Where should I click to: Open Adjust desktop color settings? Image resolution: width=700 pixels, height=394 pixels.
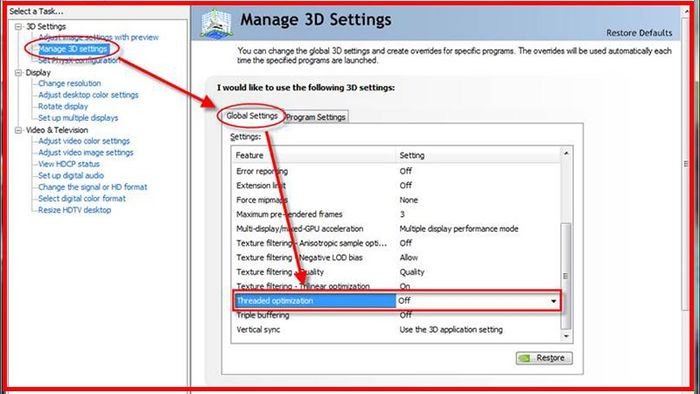[88, 95]
